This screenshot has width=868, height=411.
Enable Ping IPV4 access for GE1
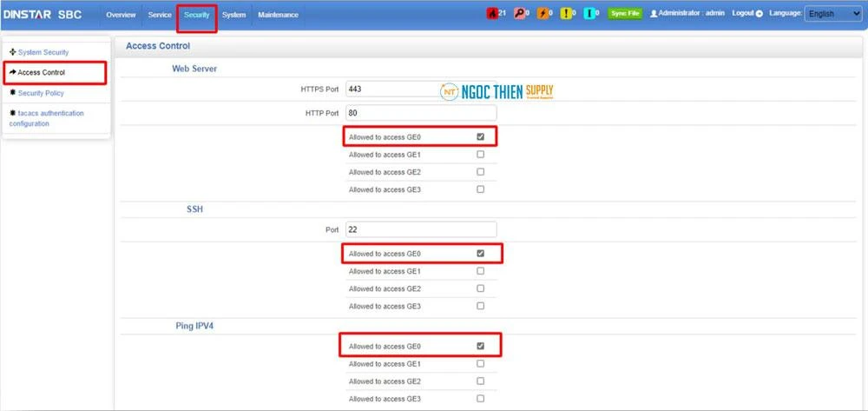click(x=481, y=363)
